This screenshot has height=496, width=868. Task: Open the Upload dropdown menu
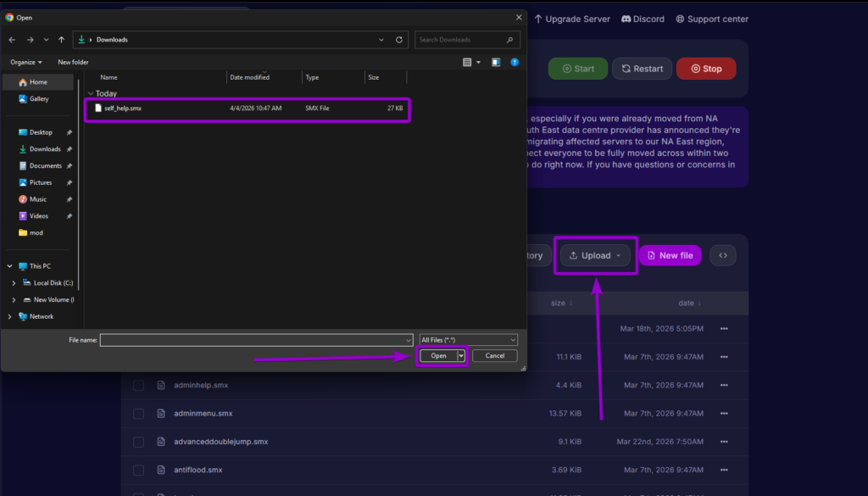(596, 255)
